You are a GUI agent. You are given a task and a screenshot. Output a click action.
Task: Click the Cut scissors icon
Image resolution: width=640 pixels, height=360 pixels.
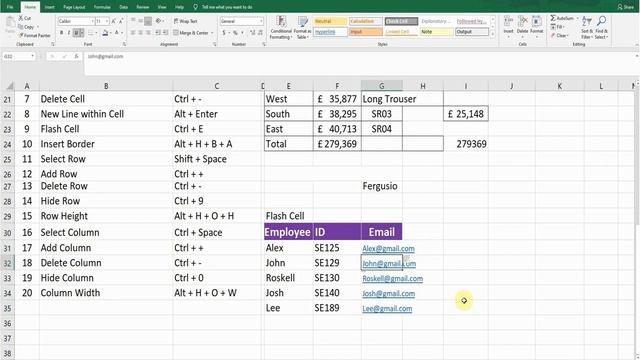point(21,18)
